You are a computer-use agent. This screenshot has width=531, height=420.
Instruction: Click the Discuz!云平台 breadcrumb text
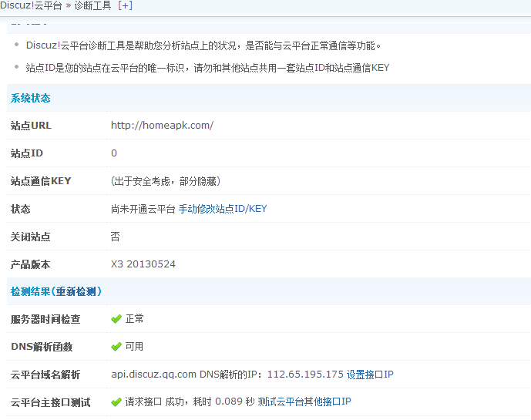click(x=31, y=5)
